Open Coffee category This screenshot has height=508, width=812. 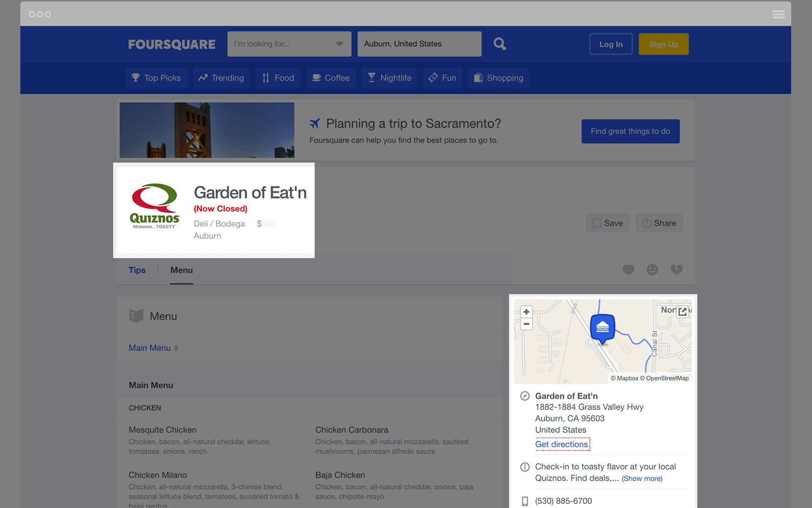pyautogui.click(x=331, y=78)
